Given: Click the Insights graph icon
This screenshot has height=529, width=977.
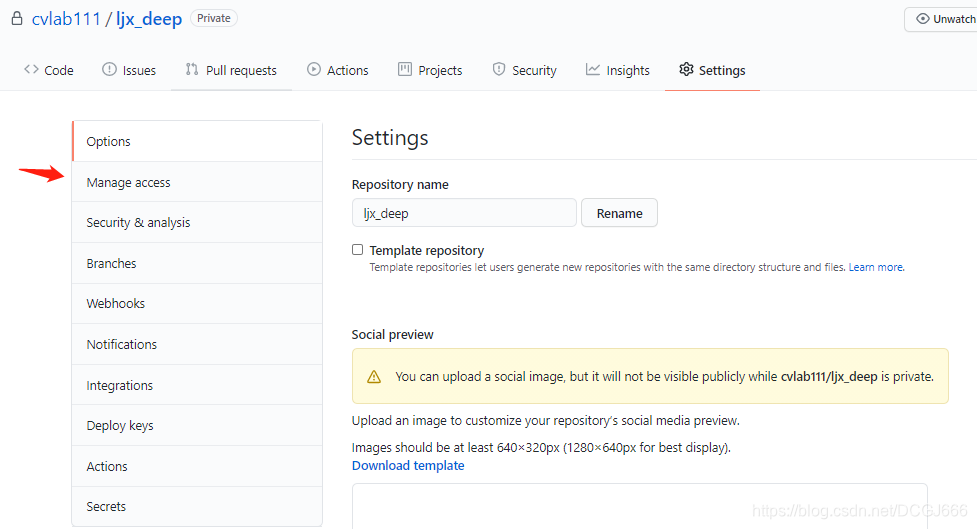Looking at the screenshot, I should [x=593, y=70].
